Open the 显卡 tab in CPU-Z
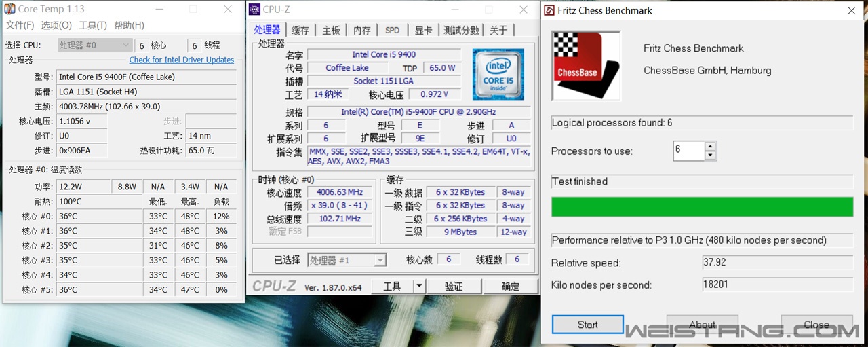The image size is (868, 347). 423,30
